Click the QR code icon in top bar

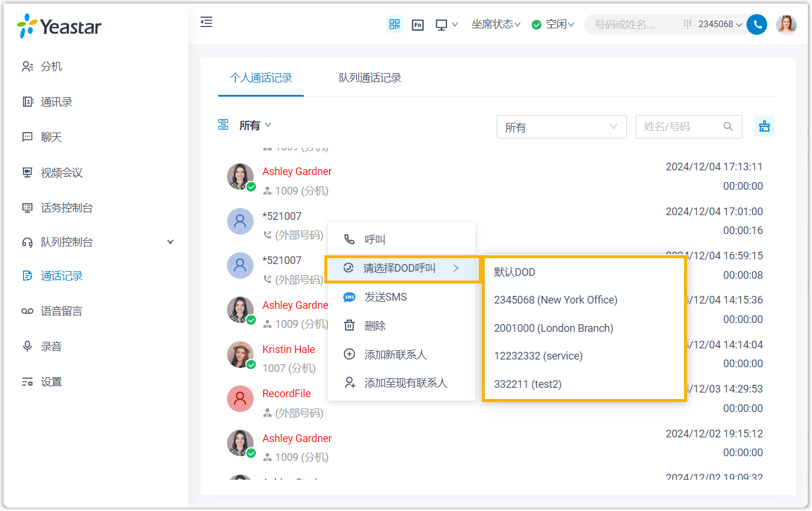tap(395, 24)
